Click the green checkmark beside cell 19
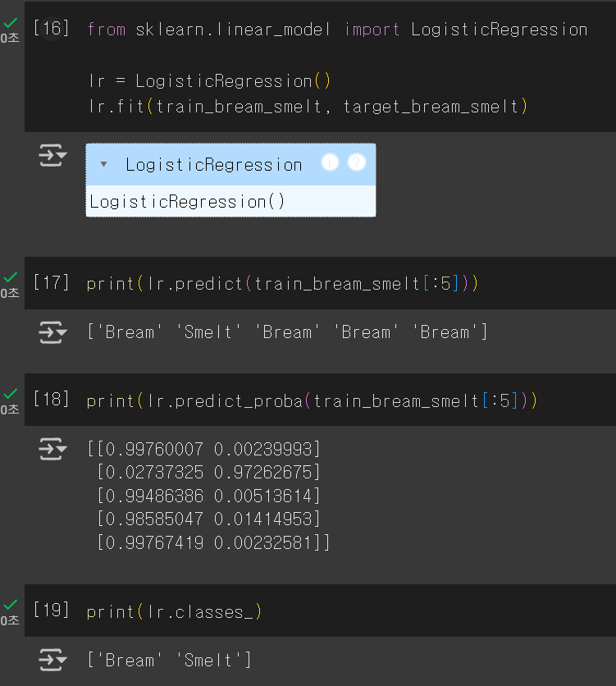616x686 pixels. (11, 605)
